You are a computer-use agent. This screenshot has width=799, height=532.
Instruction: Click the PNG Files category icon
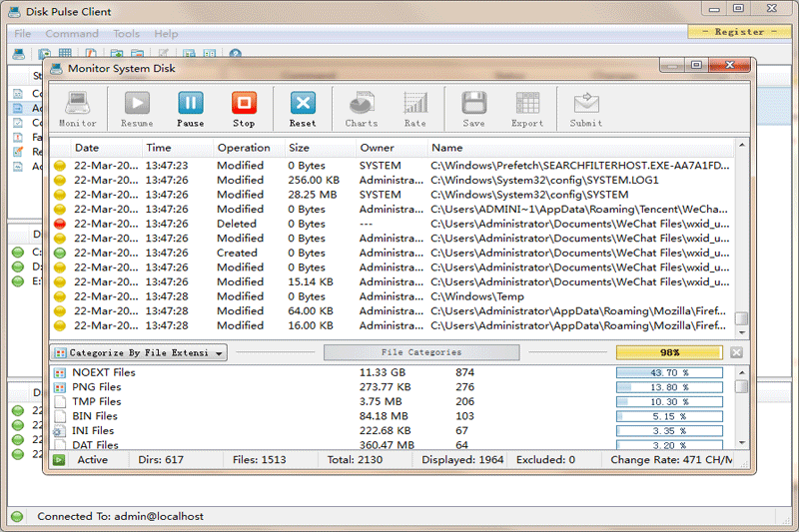(60, 387)
